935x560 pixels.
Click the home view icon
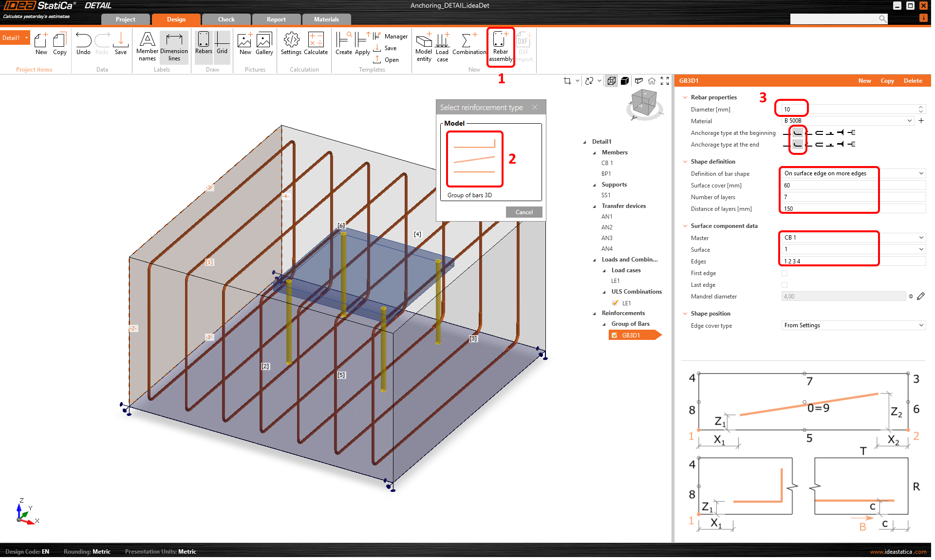tap(652, 81)
